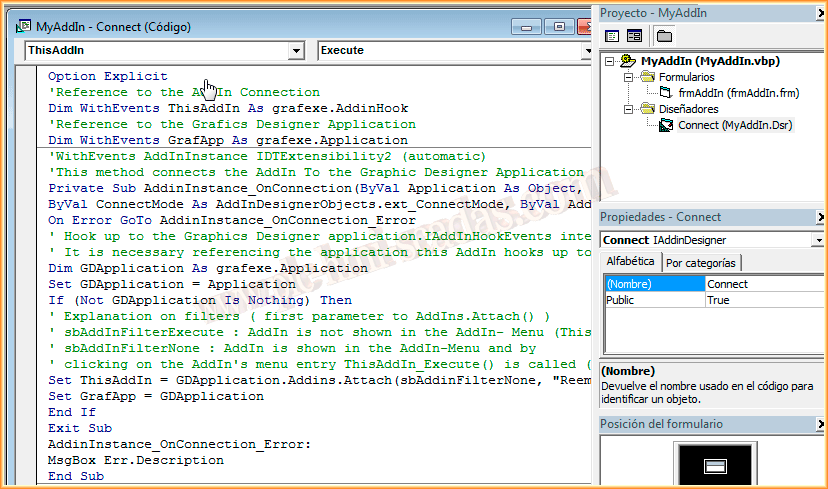Screen dimensions: 828x489
Task: Click the MyAddIn project icon in tree
Action: point(628,61)
